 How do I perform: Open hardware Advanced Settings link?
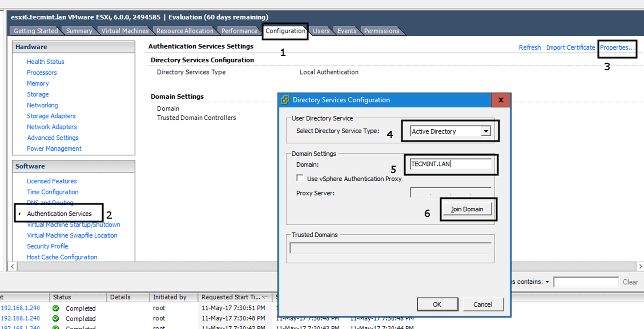click(53, 138)
